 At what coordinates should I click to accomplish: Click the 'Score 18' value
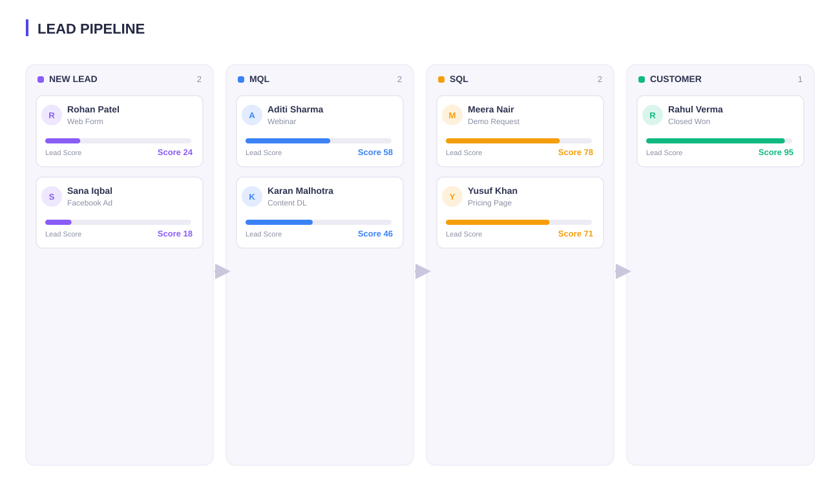click(x=175, y=234)
